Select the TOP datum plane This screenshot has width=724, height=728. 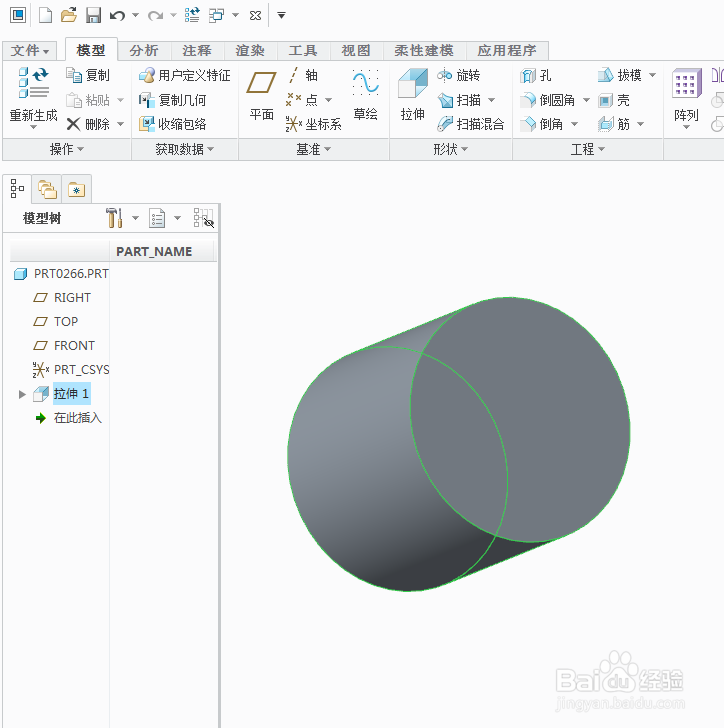(56, 322)
